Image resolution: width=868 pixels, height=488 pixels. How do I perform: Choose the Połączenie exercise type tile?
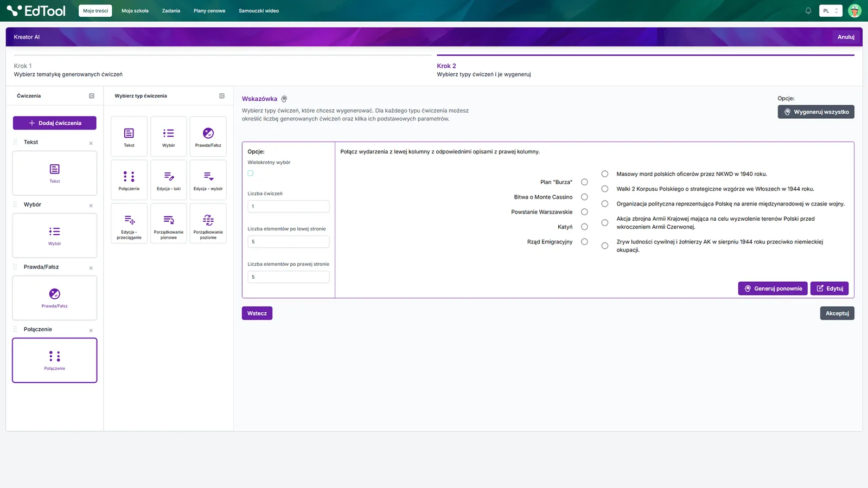coord(129,180)
